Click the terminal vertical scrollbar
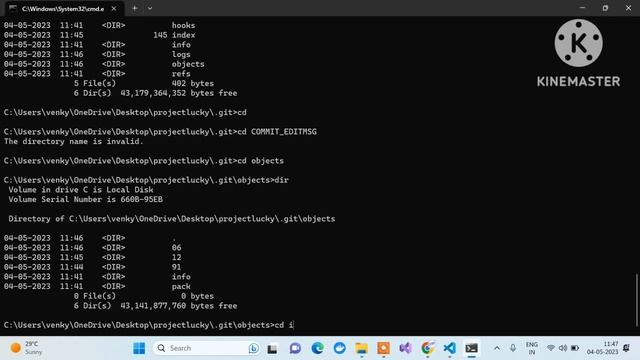The image size is (640, 360). (x=637, y=300)
